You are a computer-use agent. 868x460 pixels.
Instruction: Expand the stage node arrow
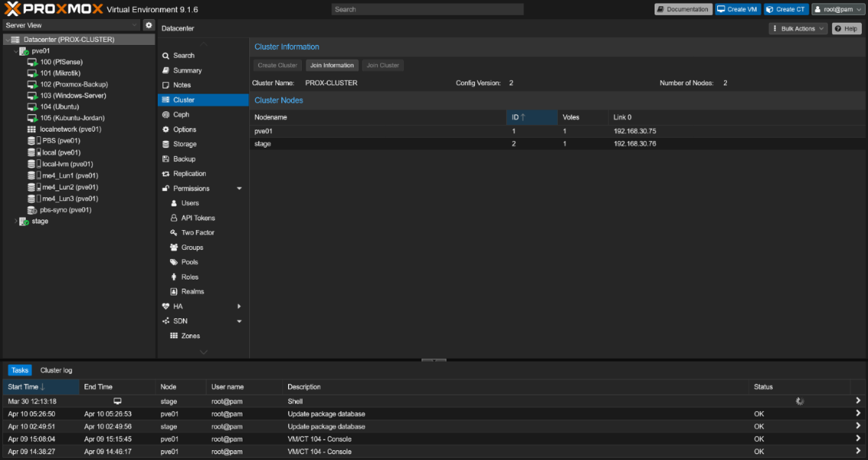[15, 221]
